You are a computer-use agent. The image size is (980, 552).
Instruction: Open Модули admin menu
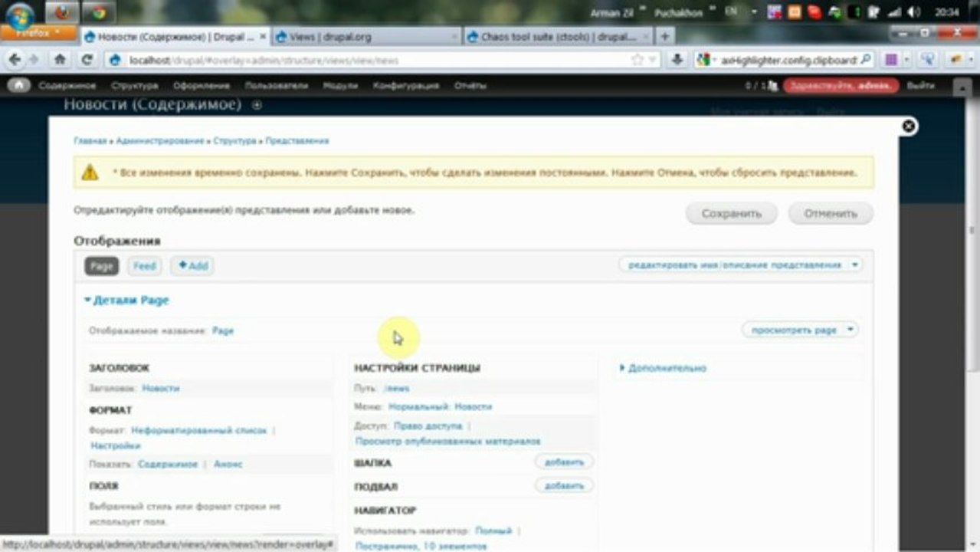(x=340, y=86)
